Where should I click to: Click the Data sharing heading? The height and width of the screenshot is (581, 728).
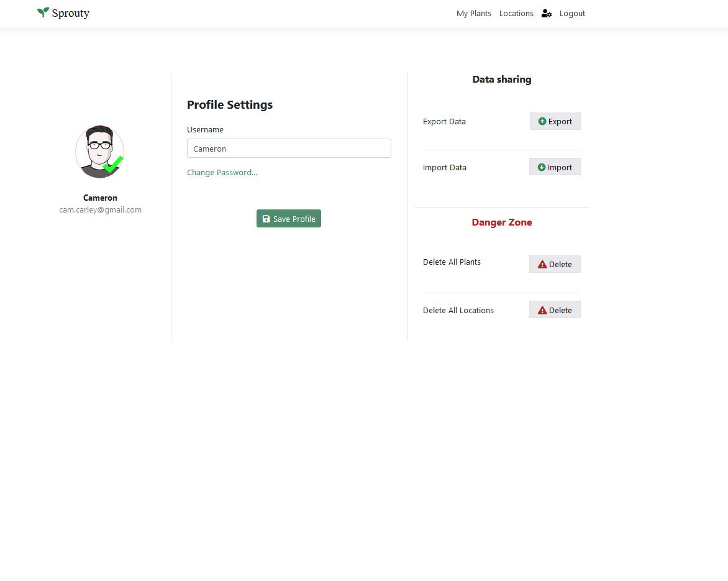point(501,80)
